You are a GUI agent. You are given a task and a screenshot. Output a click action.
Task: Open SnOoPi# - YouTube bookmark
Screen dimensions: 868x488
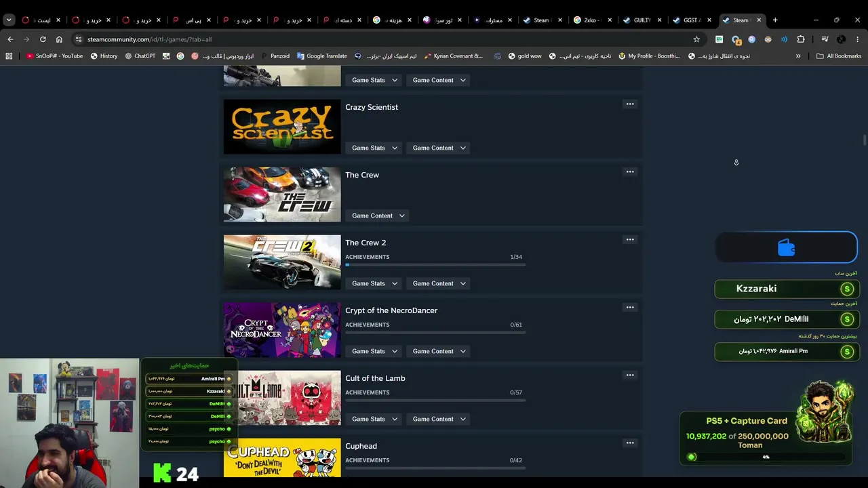click(x=54, y=56)
